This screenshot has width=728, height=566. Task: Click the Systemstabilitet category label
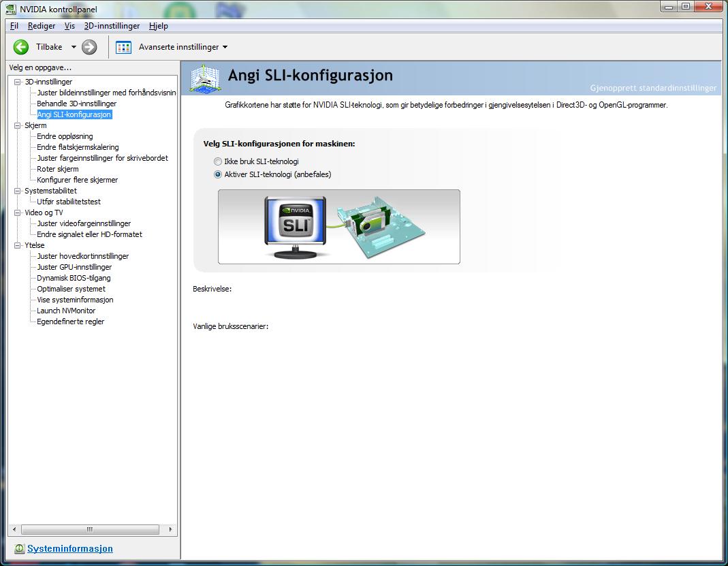click(50, 191)
